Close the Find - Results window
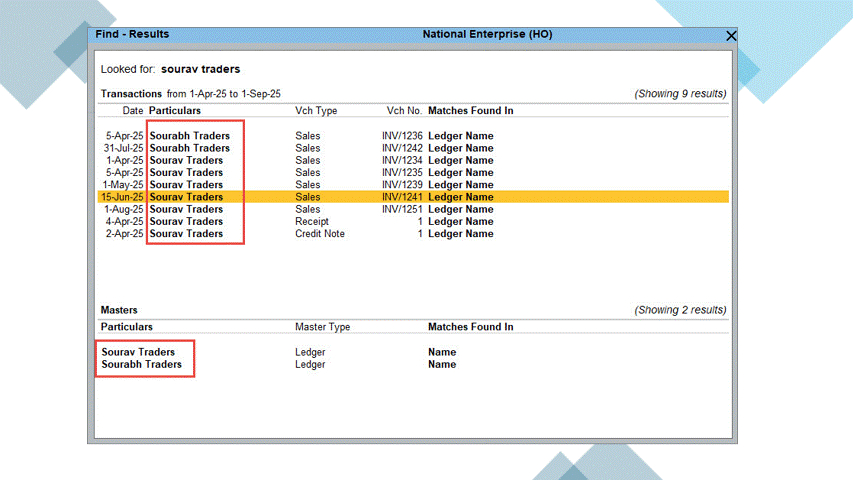This screenshot has height=480, width=853. [x=731, y=35]
